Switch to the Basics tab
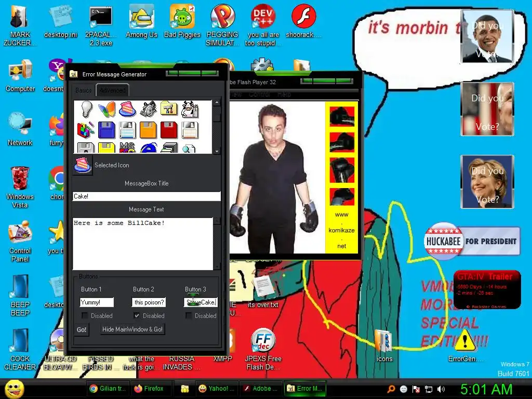Viewport: 532px width, 399px height. 84,90
